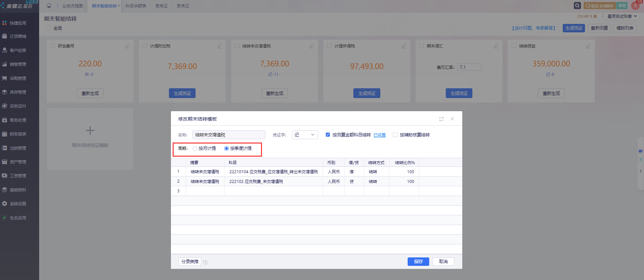Edit the 研发费用 card via pencil icon

[x=127, y=46]
